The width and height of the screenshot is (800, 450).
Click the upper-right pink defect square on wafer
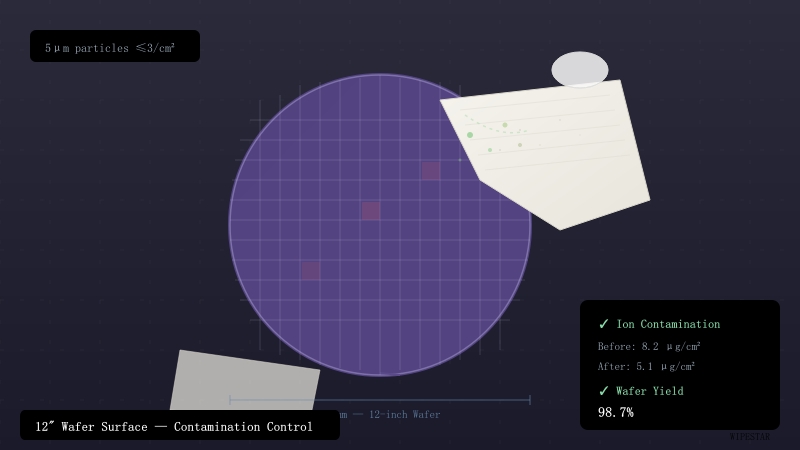pos(431,171)
